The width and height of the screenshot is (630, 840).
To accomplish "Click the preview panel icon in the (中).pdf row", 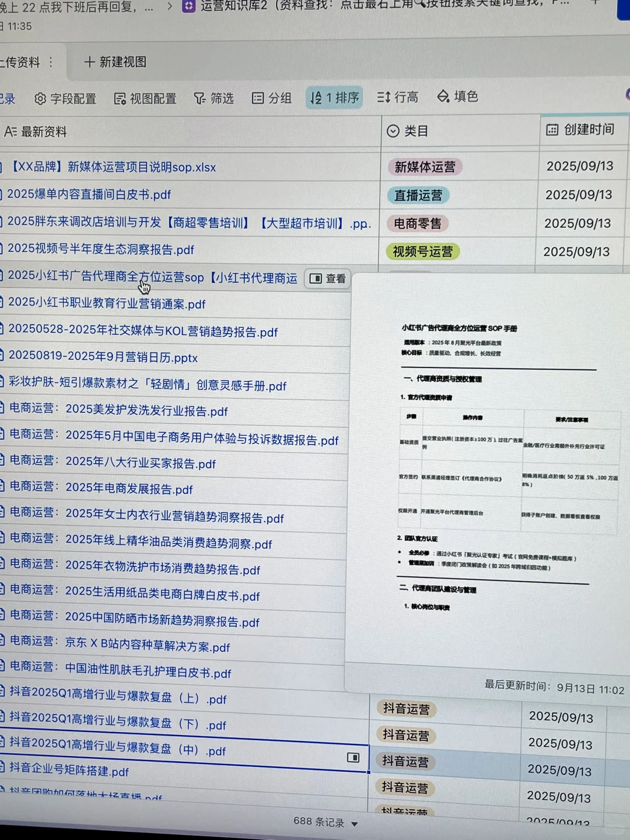I will point(353,758).
